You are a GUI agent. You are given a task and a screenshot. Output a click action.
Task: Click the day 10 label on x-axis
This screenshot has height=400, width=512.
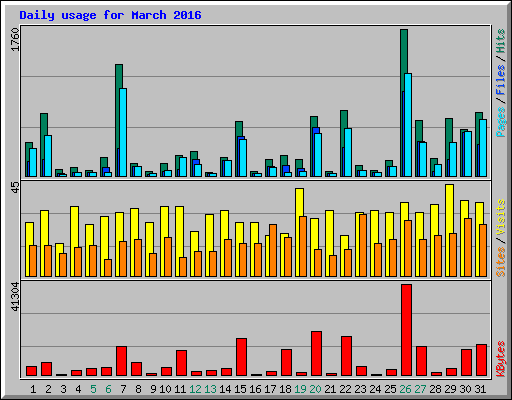pos(165,389)
